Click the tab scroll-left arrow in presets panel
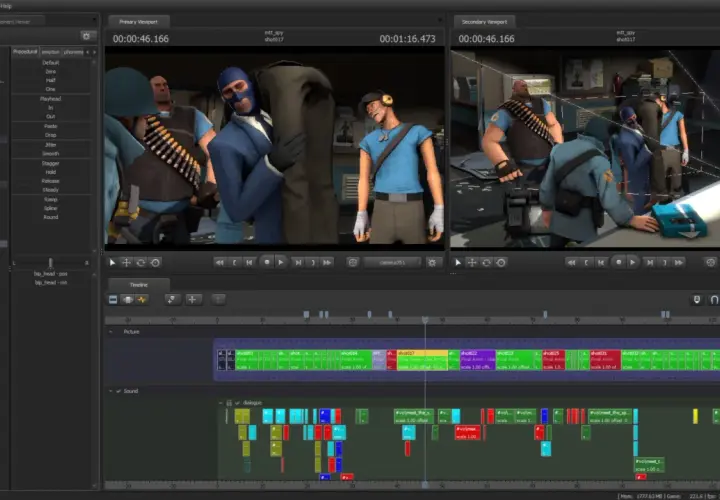720x500 pixels. pyautogui.click(x=88, y=52)
